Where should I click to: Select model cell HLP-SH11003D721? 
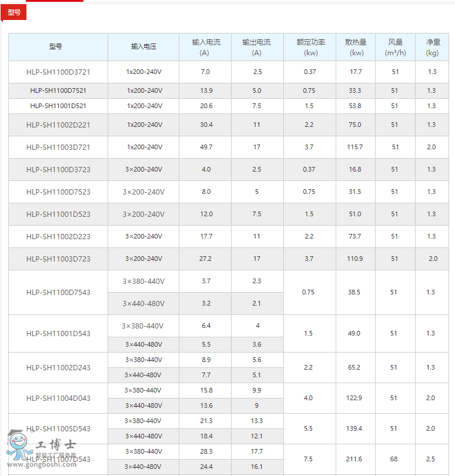click(58, 147)
